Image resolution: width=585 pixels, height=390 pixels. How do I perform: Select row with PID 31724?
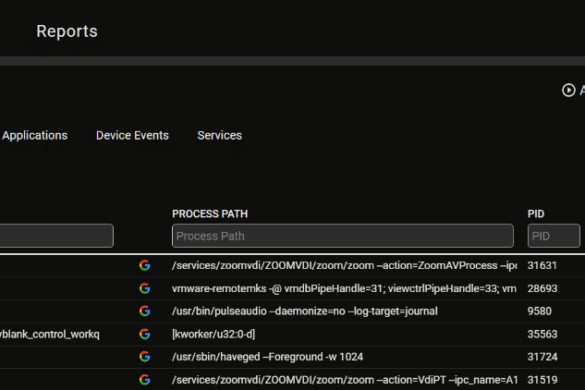tap(292, 357)
